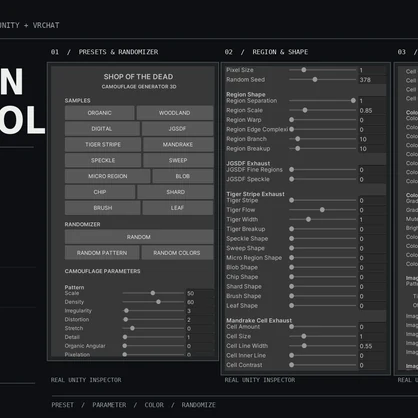The width and height of the screenshot is (418, 418).
Task: Click the RANDOM randomizer button
Action: click(x=139, y=237)
